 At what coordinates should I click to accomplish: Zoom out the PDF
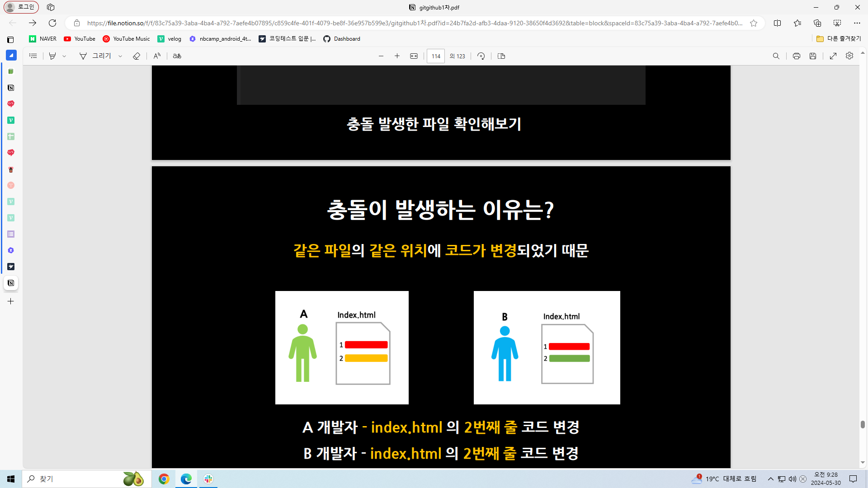pyautogui.click(x=381, y=56)
